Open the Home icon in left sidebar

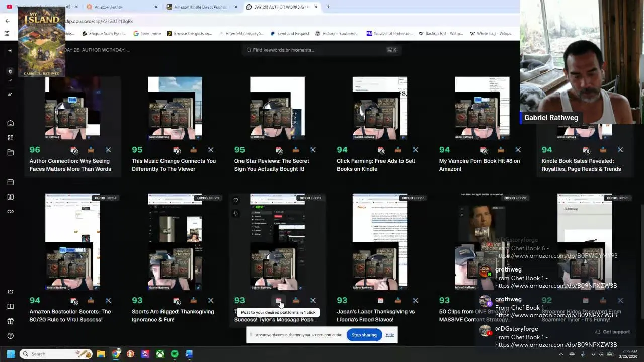10,123
